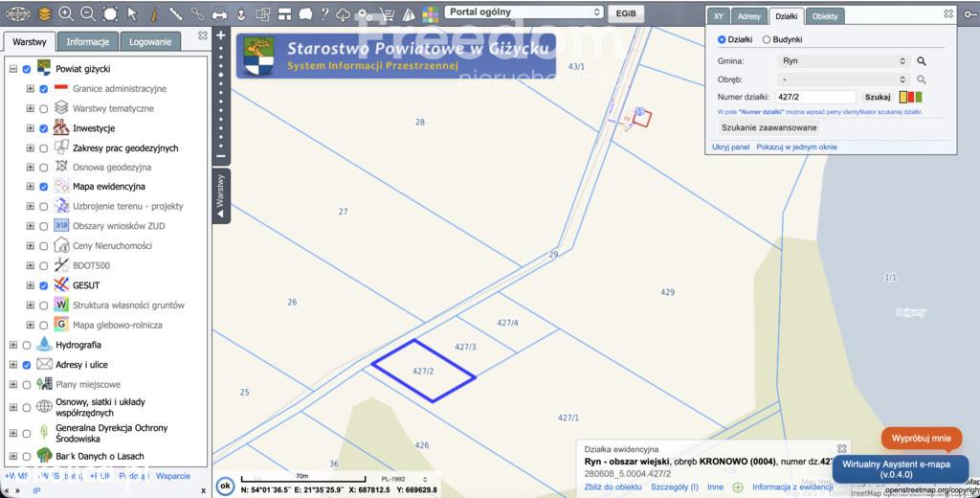Click the Szukaj button

pos(878,97)
